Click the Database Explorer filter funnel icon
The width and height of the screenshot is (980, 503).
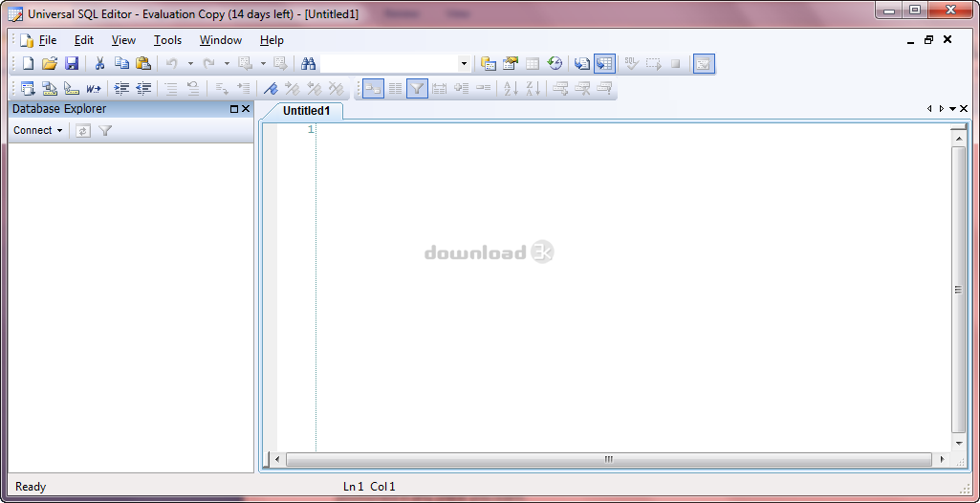coord(105,131)
